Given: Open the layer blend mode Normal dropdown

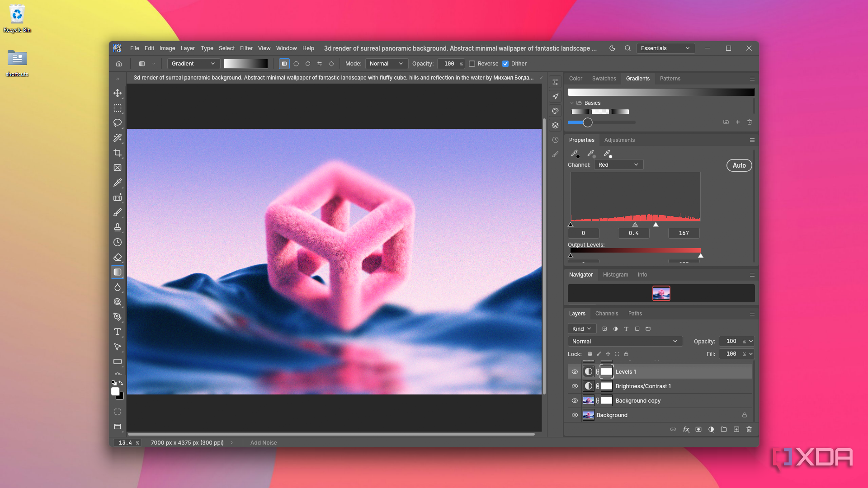Looking at the screenshot, I should 625,342.
